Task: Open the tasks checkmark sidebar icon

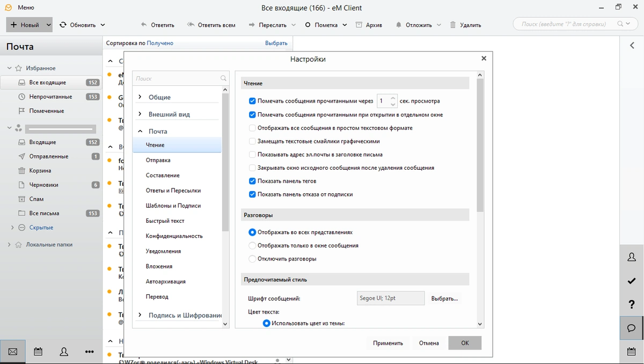Action: 632,281
